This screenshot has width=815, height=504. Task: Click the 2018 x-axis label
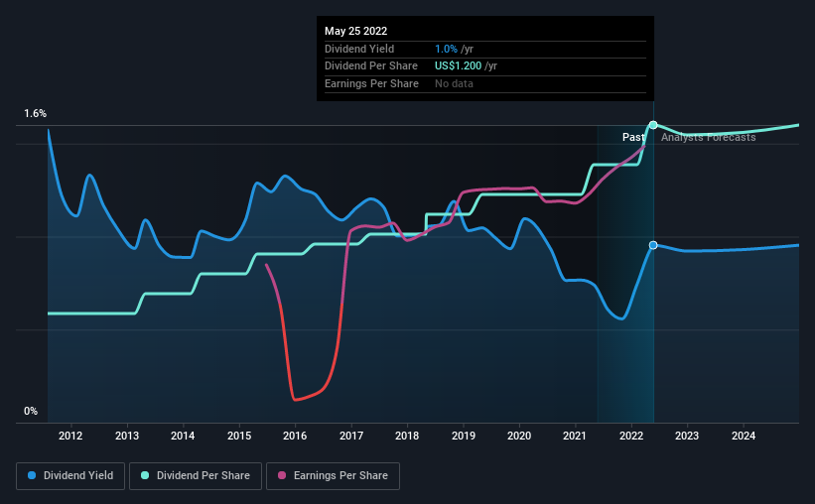[407, 436]
